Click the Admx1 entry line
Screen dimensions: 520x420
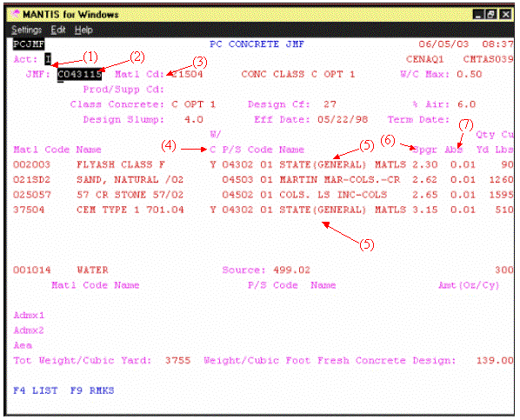click(263, 315)
